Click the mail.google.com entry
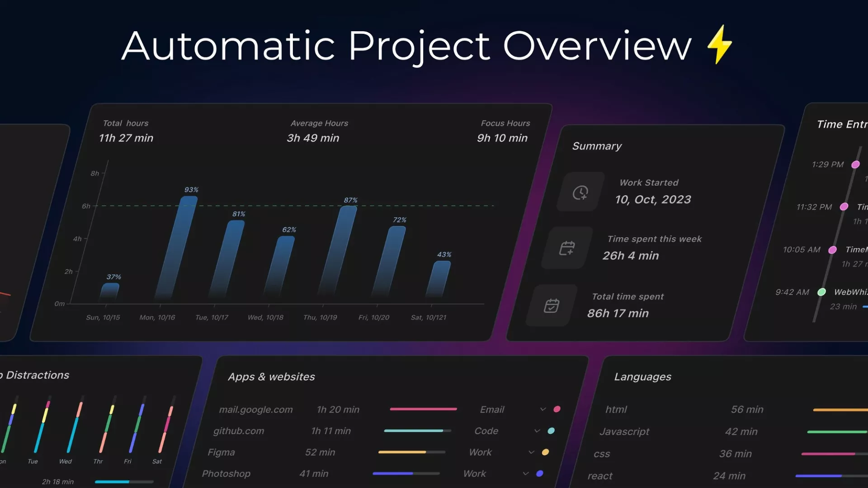 coord(256,409)
